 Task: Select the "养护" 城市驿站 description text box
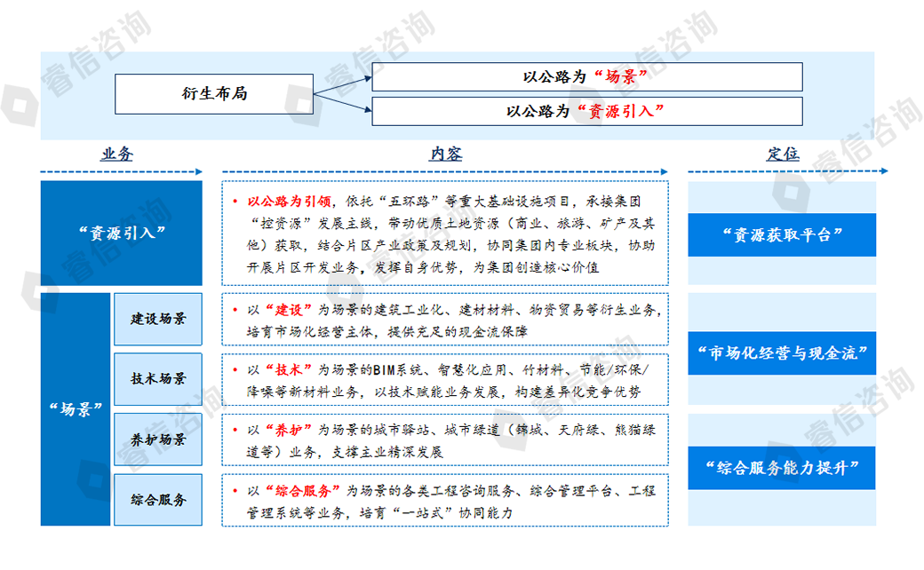coord(445,439)
